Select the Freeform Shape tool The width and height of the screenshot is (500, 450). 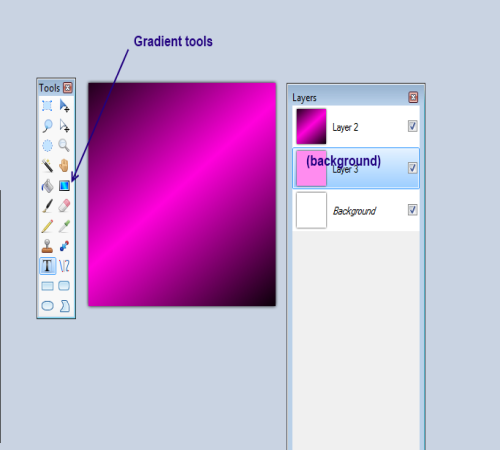pyautogui.click(x=64, y=306)
